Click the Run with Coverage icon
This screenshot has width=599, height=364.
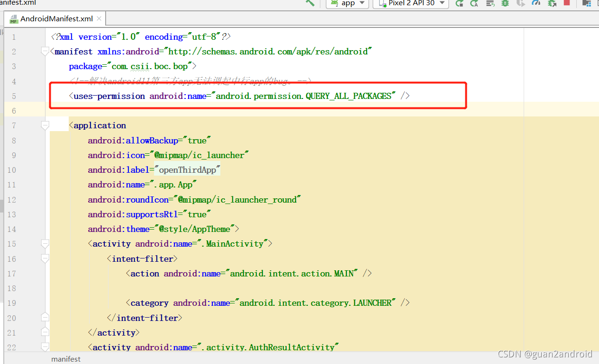click(x=521, y=3)
